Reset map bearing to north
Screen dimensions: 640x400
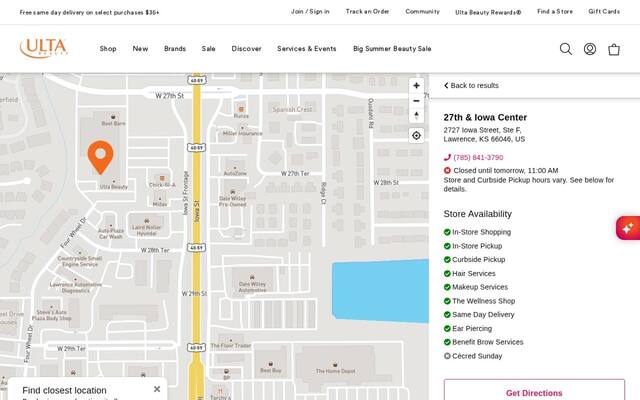(x=416, y=116)
